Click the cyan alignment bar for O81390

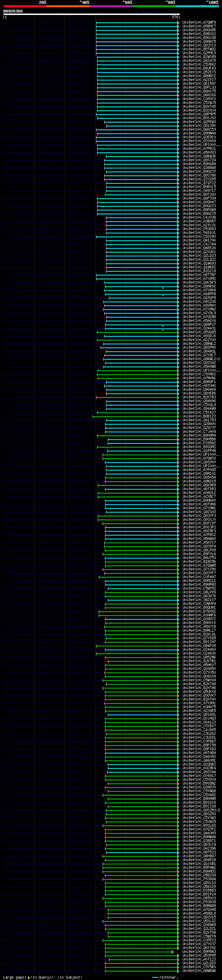(x=143, y=125)
